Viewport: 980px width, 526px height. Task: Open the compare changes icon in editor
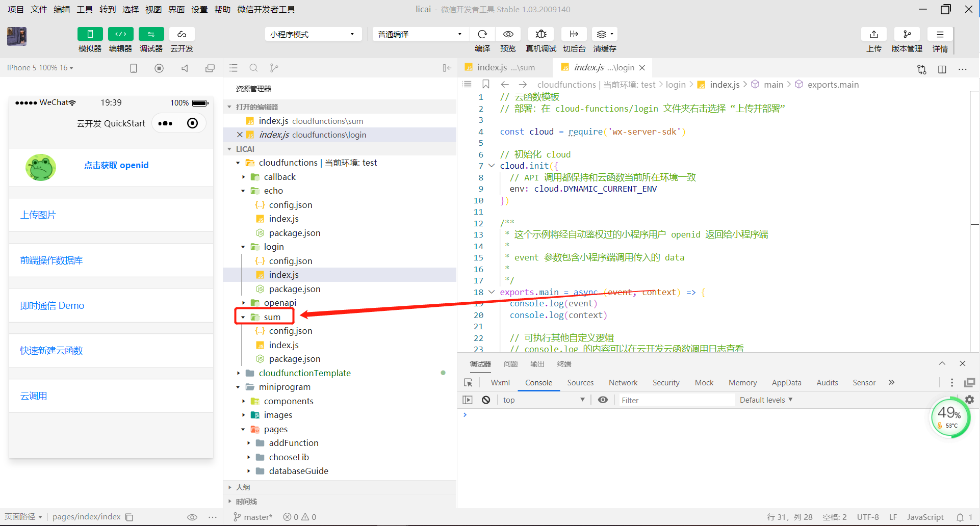(922, 69)
